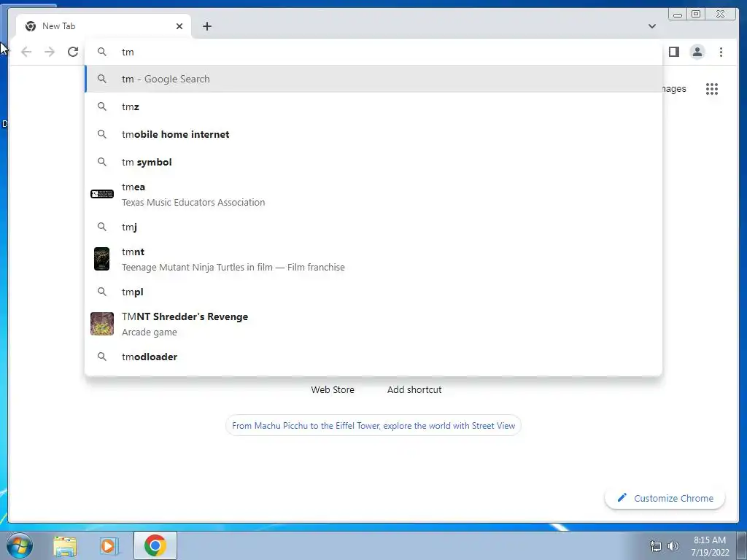Click search icon beside 'tmj'
The height and width of the screenshot is (560, 747).
[x=102, y=227]
